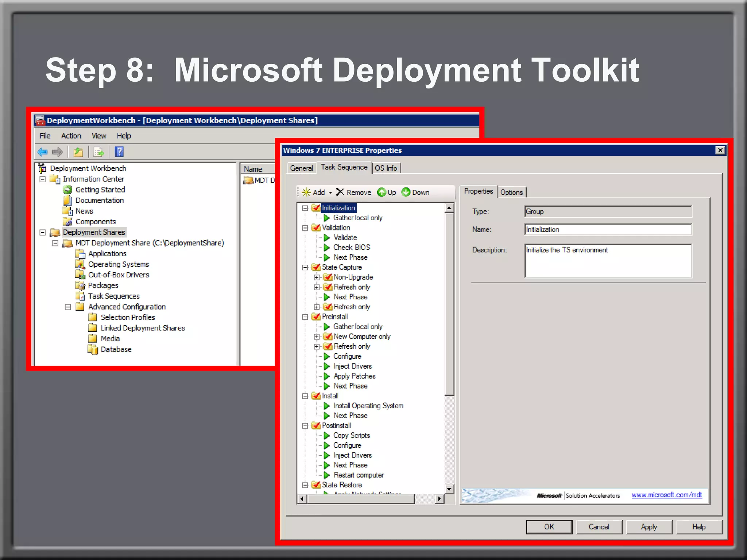747x560 pixels.
Task: Select the Database icon under Advanced Configuration
Action: [x=93, y=350]
